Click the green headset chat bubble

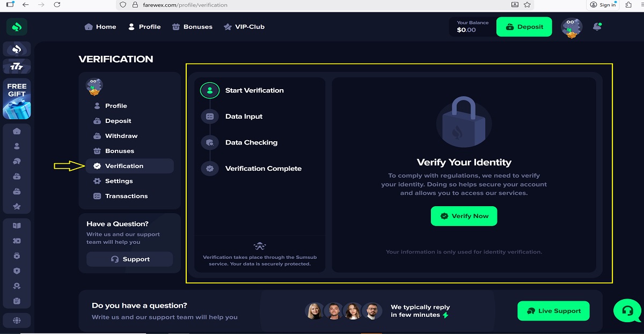point(627,310)
